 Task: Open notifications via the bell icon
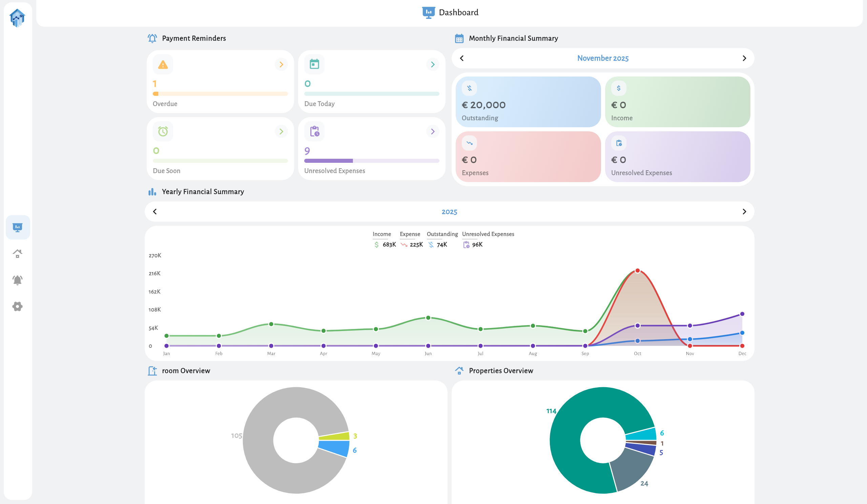pyautogui.click(x=18, y=280)
